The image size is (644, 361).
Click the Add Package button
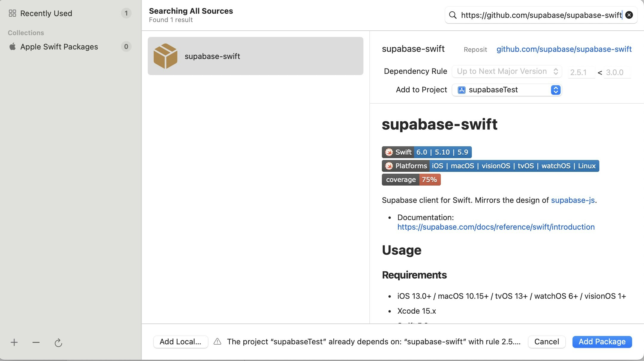coord(602,342)
